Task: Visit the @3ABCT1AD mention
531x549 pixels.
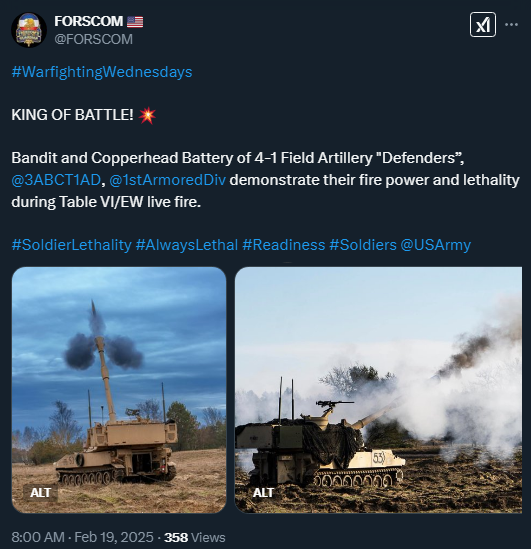Action: tap(56, 180)
